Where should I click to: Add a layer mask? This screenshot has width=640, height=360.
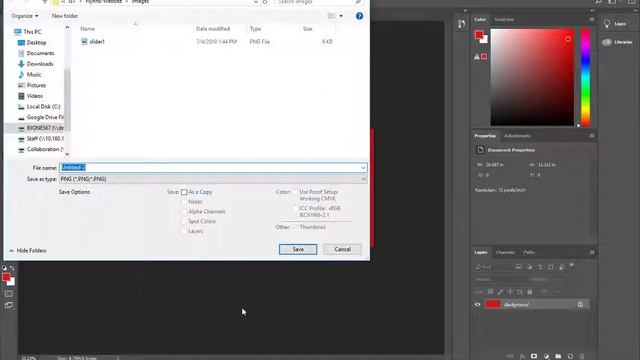coord(534,356)
